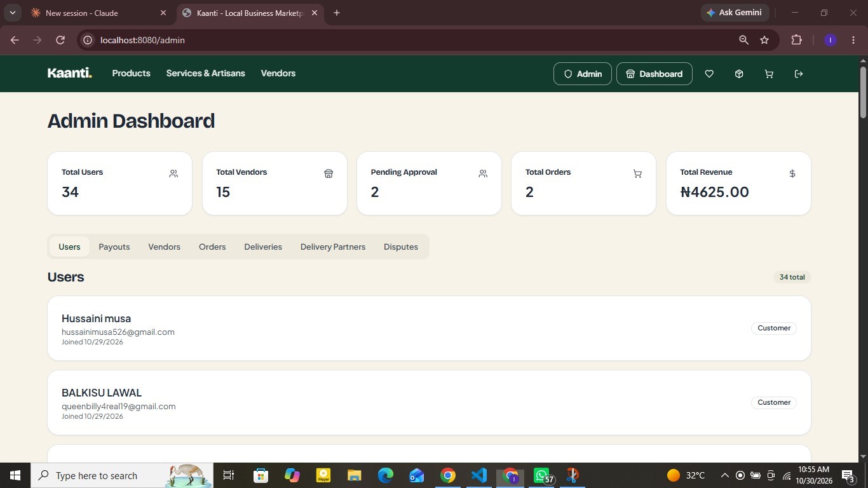Click the page vertical scrollbar thumb
Image resolution: width=868 pixels, height=488 pixels.
tap(863, 91)
